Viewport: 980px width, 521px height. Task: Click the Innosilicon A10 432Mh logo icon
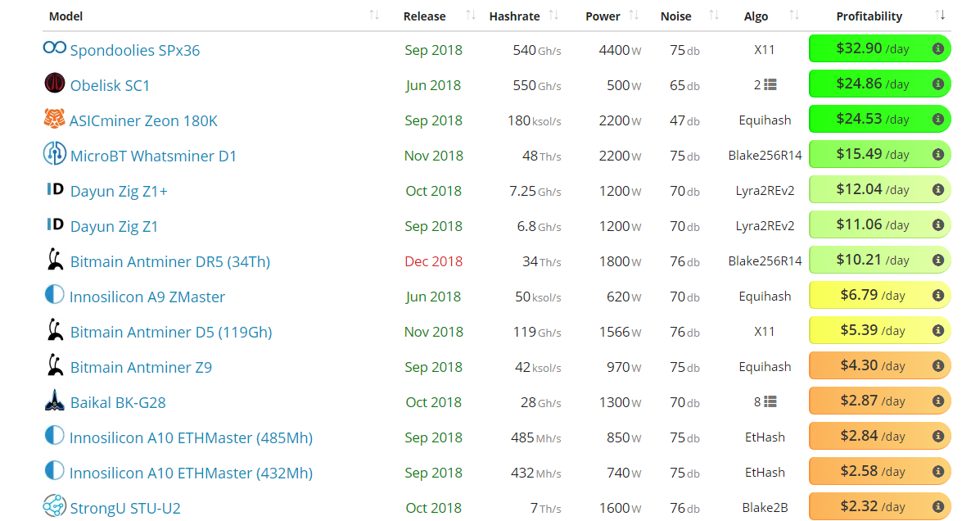54,470
